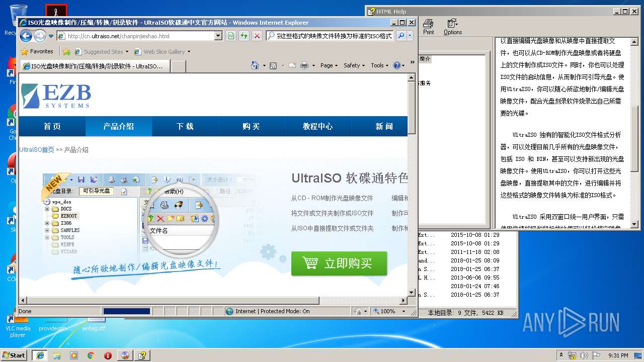The image size is (644, 362).
Task: Click the printer icon in the IE command bar
Action: (x=304, y=65)
